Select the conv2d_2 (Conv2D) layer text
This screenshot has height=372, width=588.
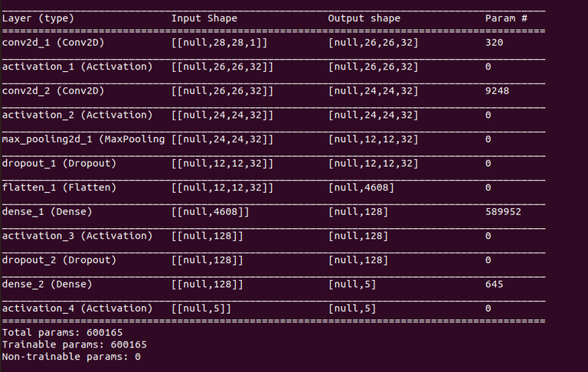pos(54,91)
